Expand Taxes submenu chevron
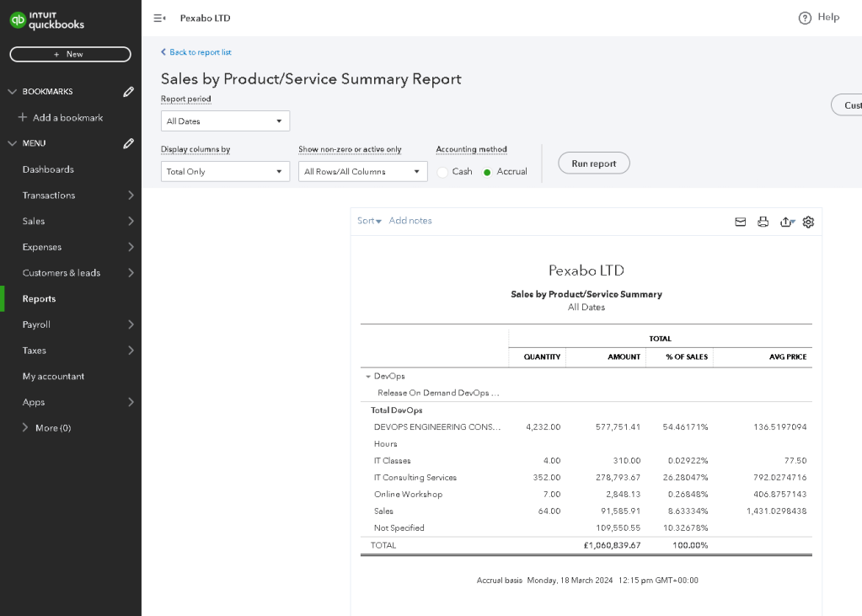Viewport: 862px width, 616px height. tap(131, 351)
